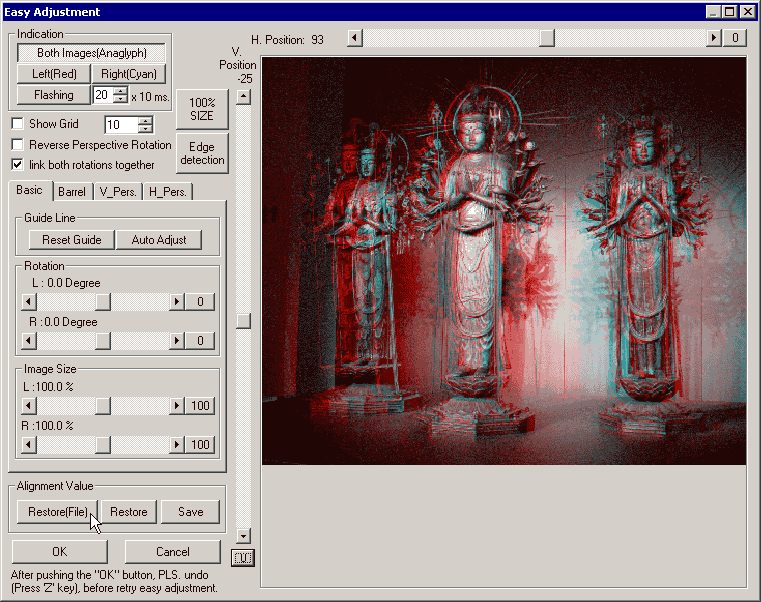Click the H. Position slider thumb
This screenshot has width=761, height=602.
click(x=547, y=38)
